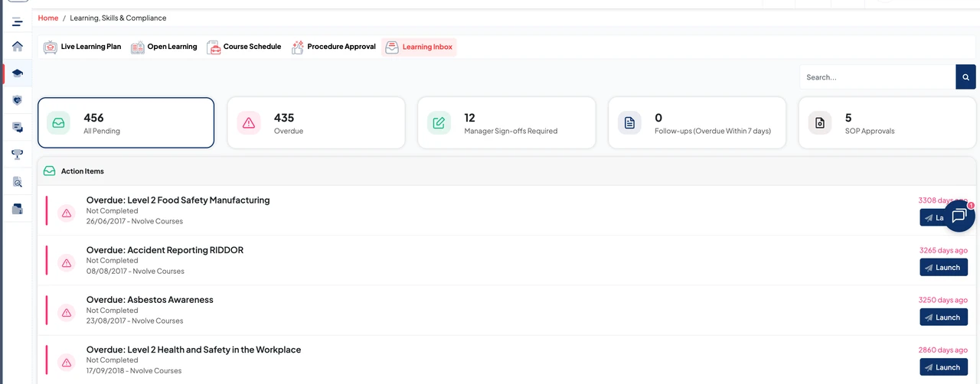Click the Procedure Approval tab icon
This screenshot has height=384, width=980.
click(x=298, y=47)
